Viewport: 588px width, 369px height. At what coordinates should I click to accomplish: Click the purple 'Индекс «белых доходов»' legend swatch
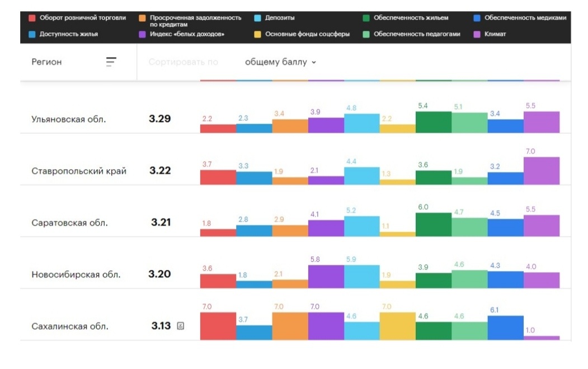pos(142,34)
